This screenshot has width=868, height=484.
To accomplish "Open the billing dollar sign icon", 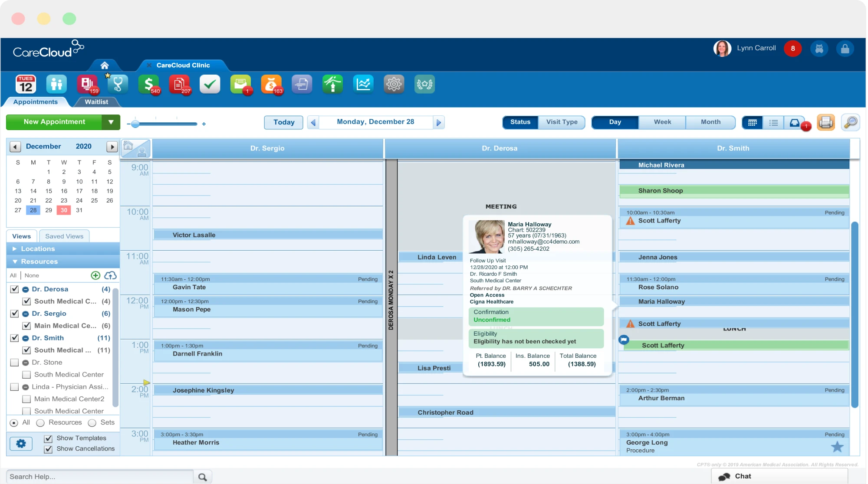I will tap(148, 84).
